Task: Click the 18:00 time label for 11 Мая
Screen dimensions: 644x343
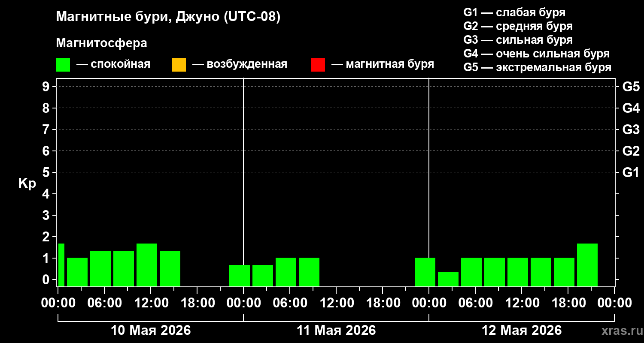Action: point(383,303)
